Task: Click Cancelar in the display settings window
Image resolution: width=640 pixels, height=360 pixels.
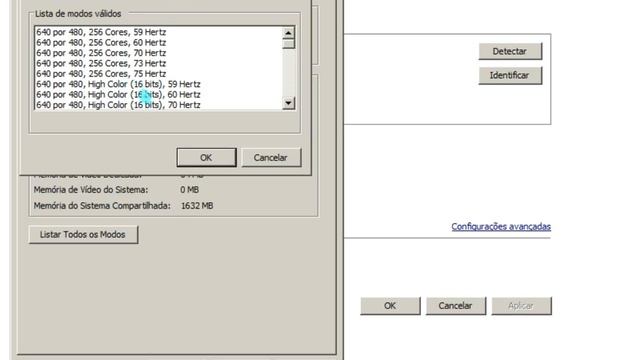Action: click(x=456, y=306)
